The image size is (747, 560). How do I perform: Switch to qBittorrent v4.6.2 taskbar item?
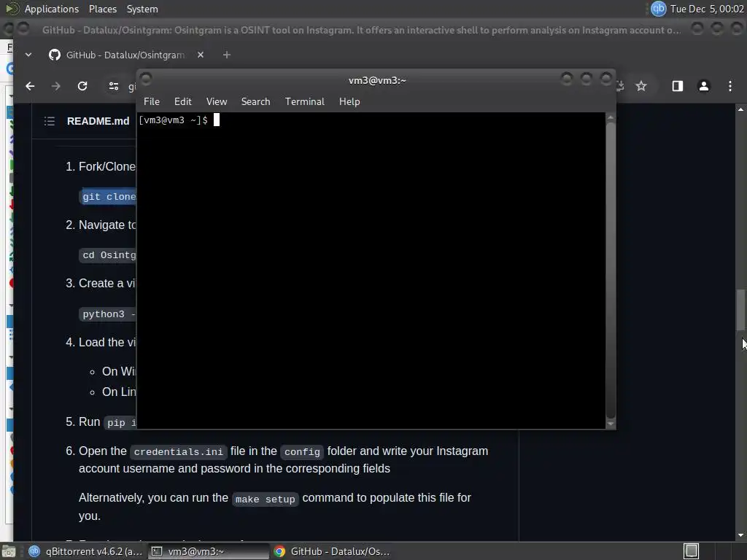86,551
